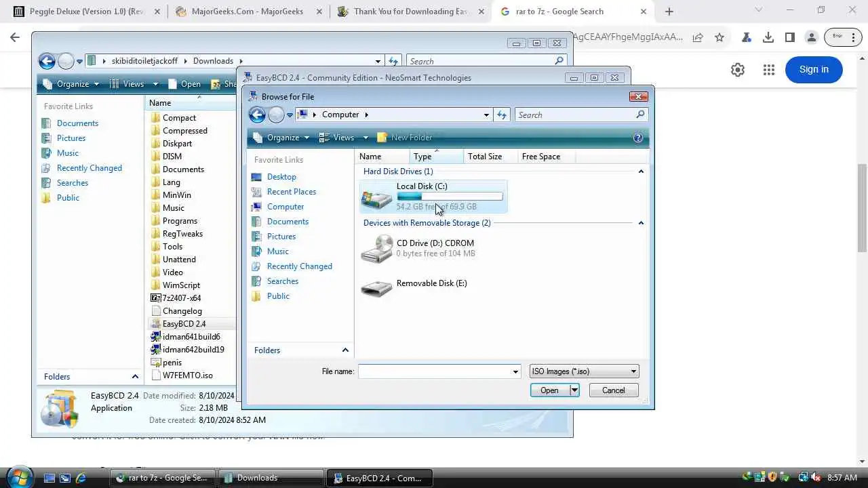Click rar to 7z Google taskbar button

[x=163, y=478]
